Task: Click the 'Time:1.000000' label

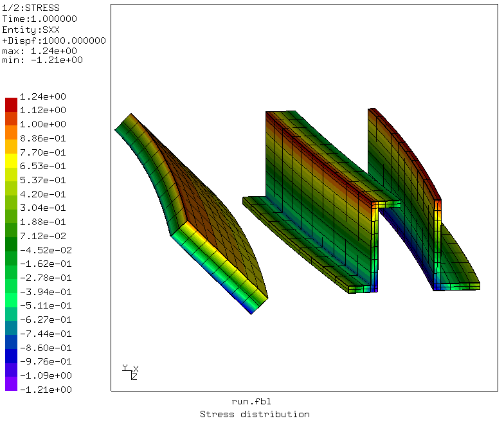Action: pyautogui.click(x=40, y=19)
